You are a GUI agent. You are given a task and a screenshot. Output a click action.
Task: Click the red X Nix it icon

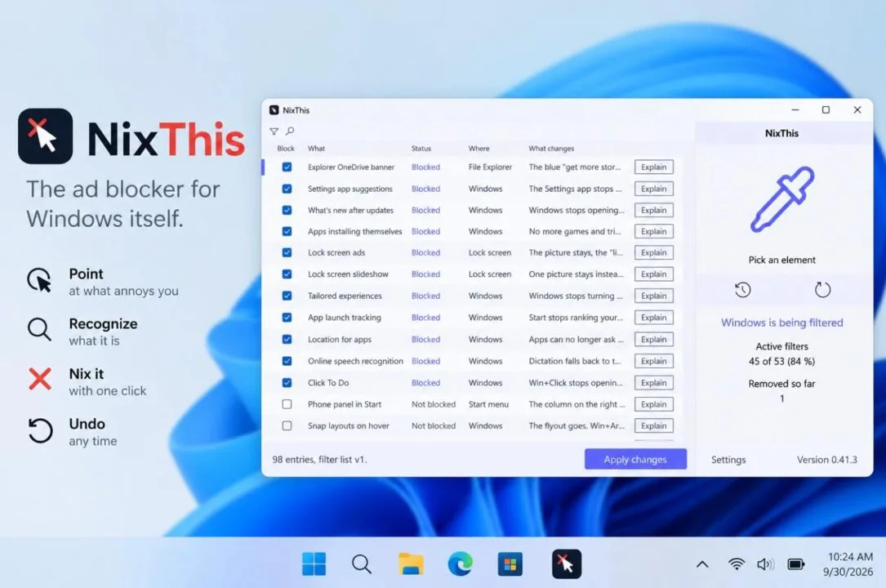coord(39,379)
